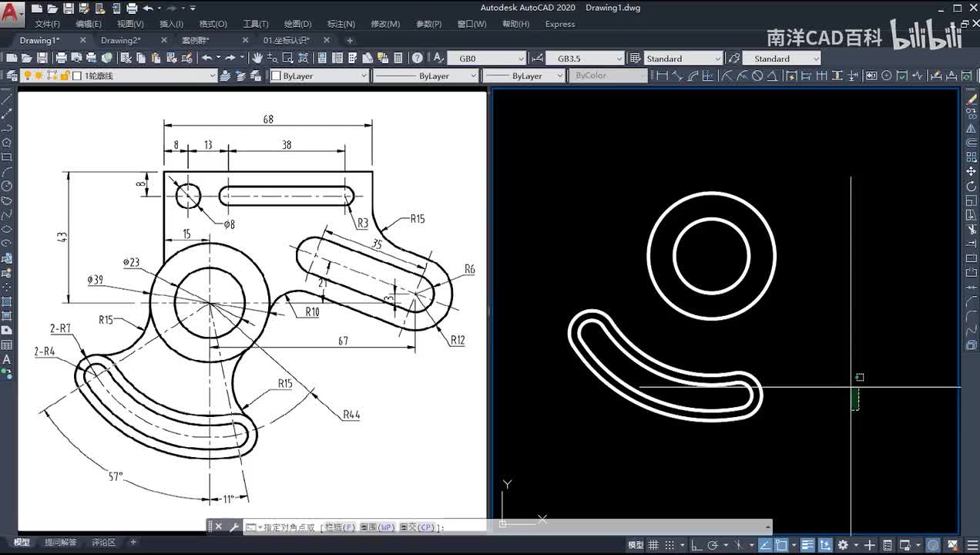Open the ByLayer color control swatch dropdown
The image size is (980, 555).
coord(320,76)
